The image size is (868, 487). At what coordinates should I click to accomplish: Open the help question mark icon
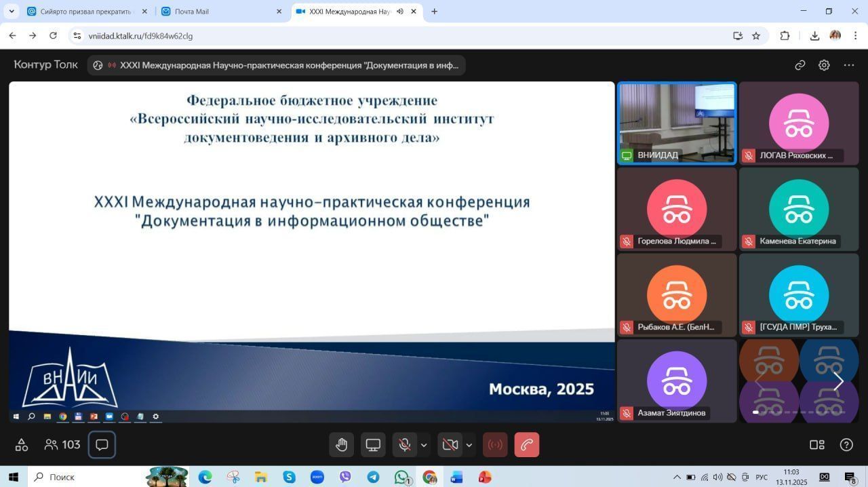pos(846,445)
